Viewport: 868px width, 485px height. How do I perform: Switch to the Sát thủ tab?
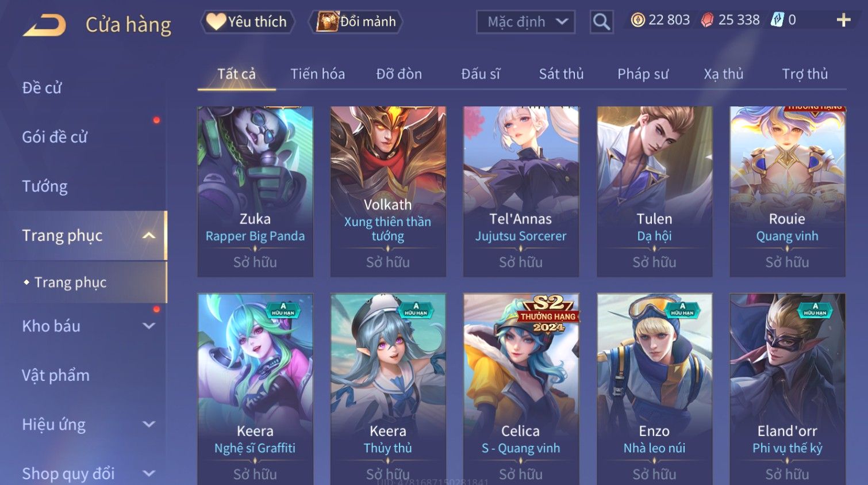[561, 74]
